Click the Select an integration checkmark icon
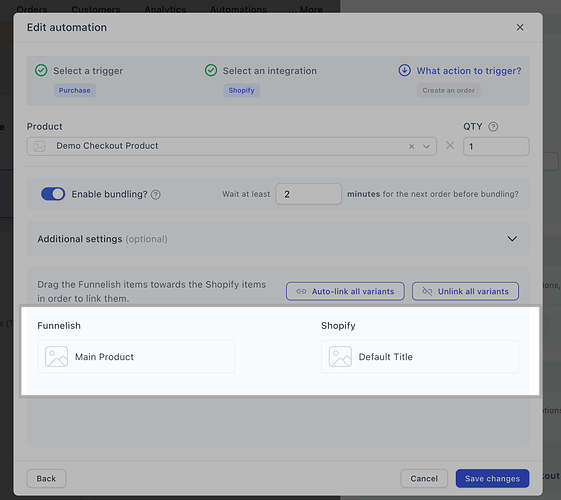This screenshot has height=500, width=561. pyautogui.click(x=211, y=70)
